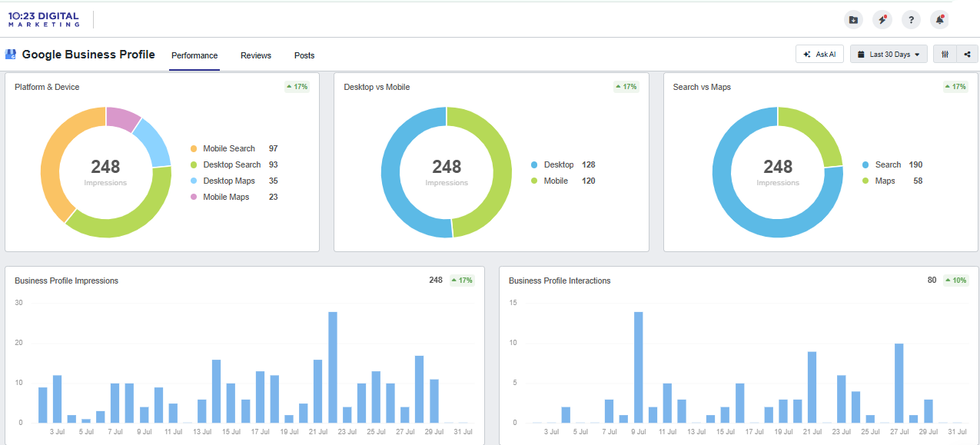Image resolution: width=980 pixels, height=445 pixels.
Task: Click the Desktop value 128
Action: (589, 164)
